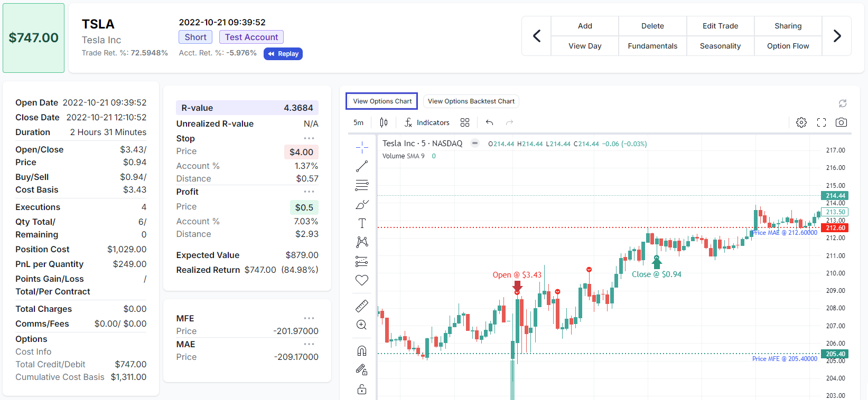Click the Add trade button
The height and width of the screenshot is (400, 868).
coord(585,26)
